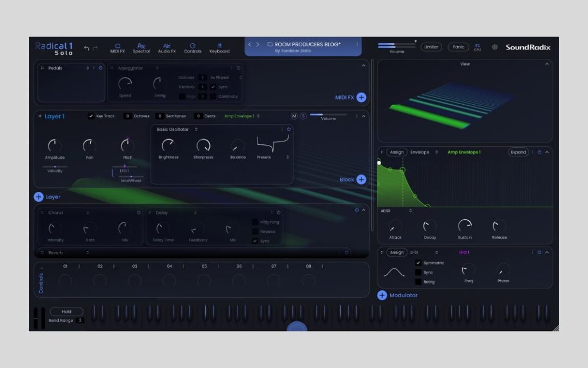588x368 pixels.
Task: Toggle the Key Track checkbox
Action: point(91,116)
